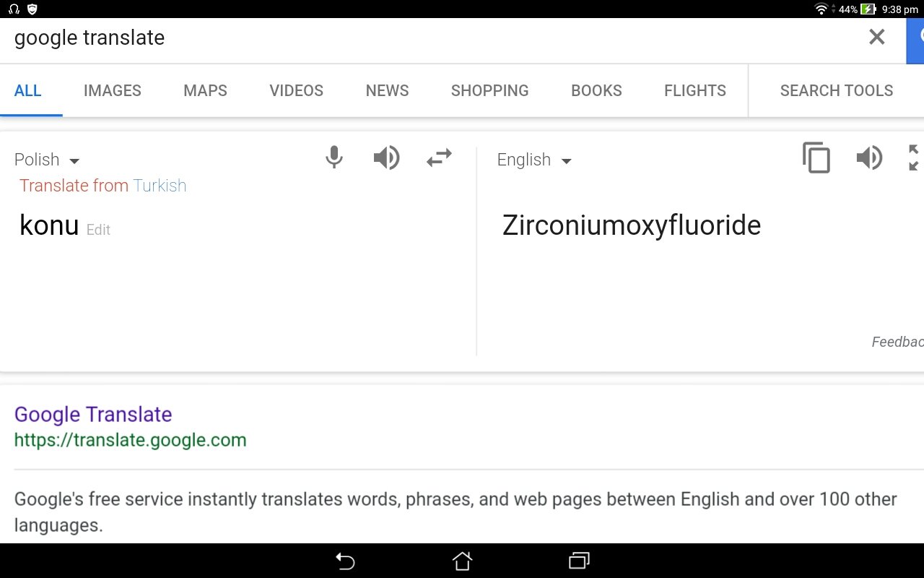This screenshot has height=578, width=924.
Task: Listen to the source text pronunciation
Action: tap(386, 158)
